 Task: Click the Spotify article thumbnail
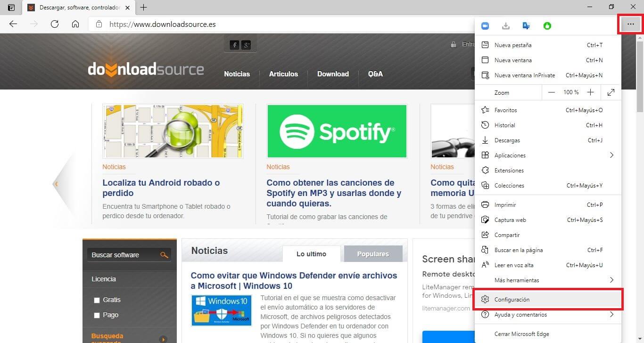pyautogui.click(x=337, y=131)
